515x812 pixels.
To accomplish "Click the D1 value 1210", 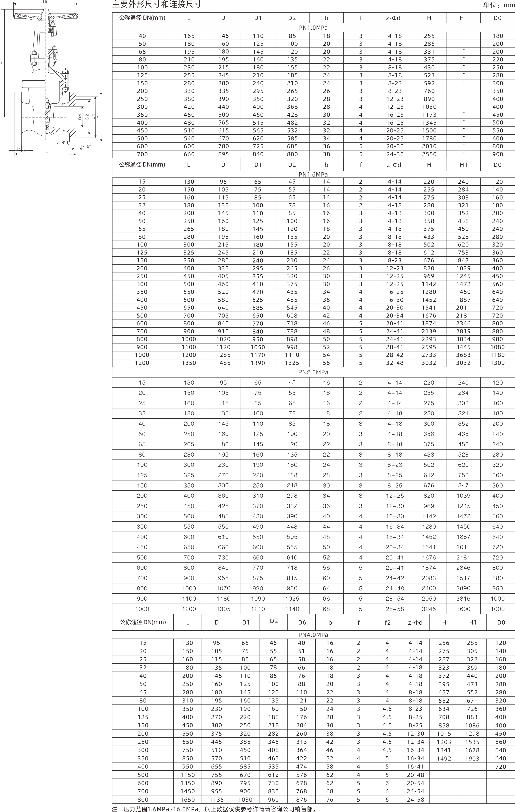I will click(x=258, y=609).
